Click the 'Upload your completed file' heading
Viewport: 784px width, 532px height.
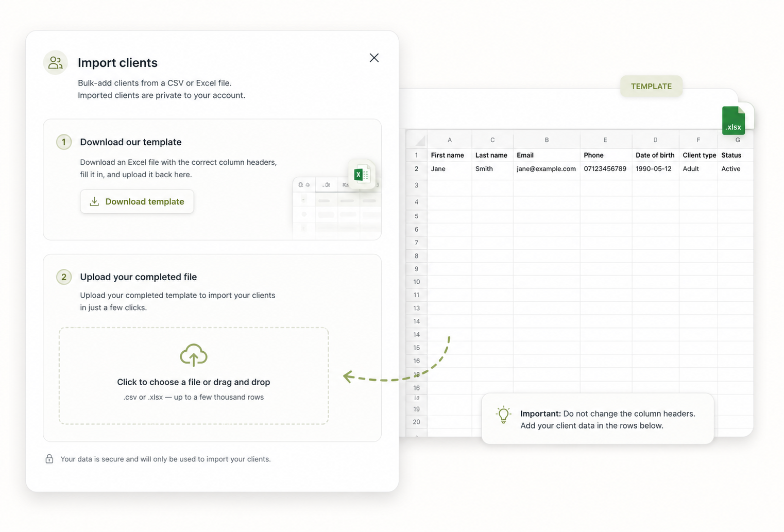pos(139,277)
